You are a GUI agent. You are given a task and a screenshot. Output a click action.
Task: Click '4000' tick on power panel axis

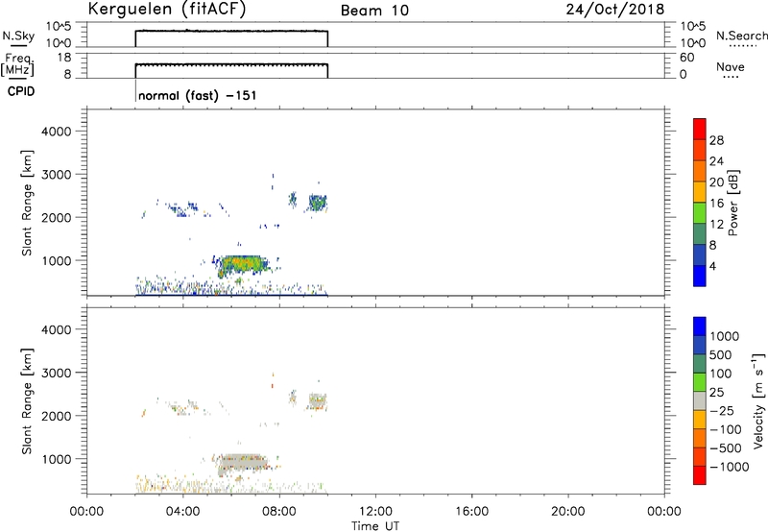tap(57, 132)
